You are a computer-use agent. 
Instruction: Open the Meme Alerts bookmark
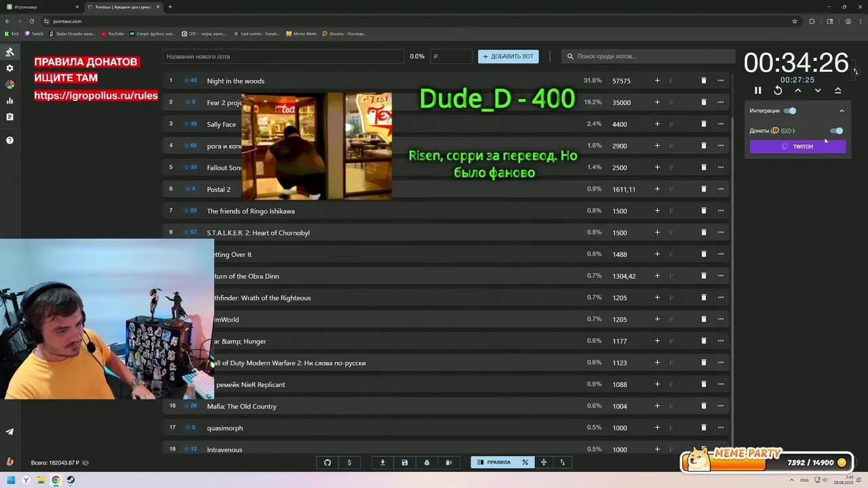click(301, 33)
